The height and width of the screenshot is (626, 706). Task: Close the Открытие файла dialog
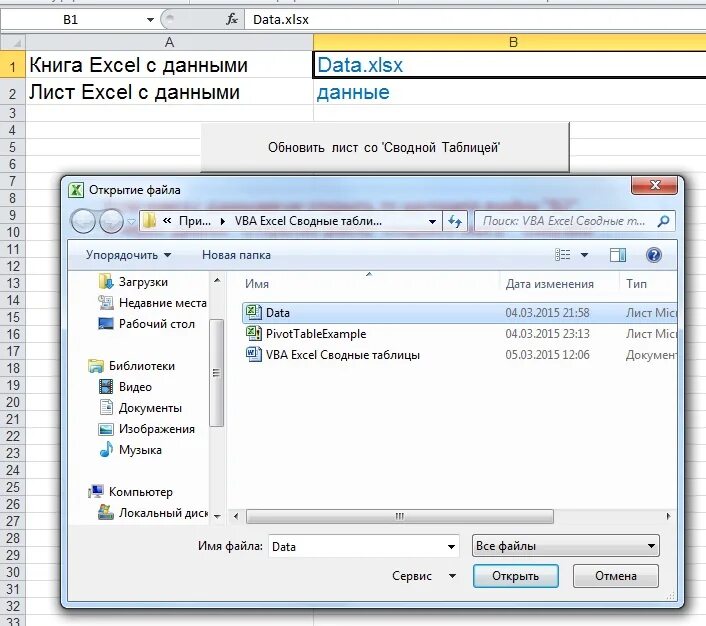[x=654, y=185]
